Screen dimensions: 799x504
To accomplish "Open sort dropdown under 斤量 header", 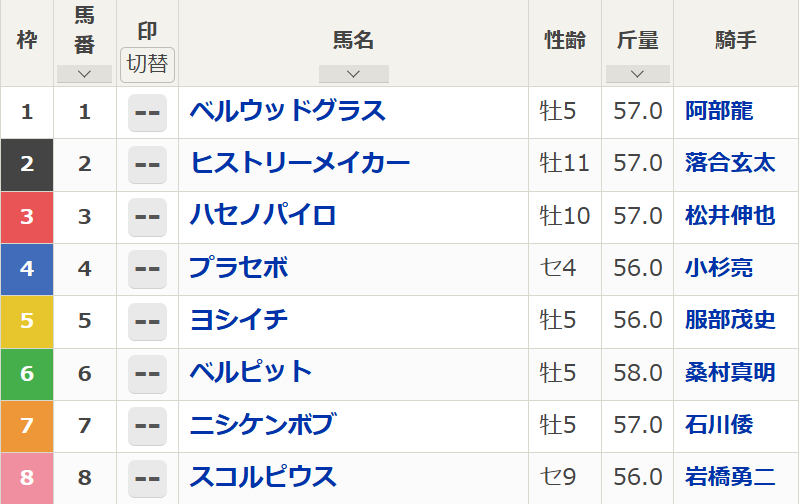I will click(637, 74).
